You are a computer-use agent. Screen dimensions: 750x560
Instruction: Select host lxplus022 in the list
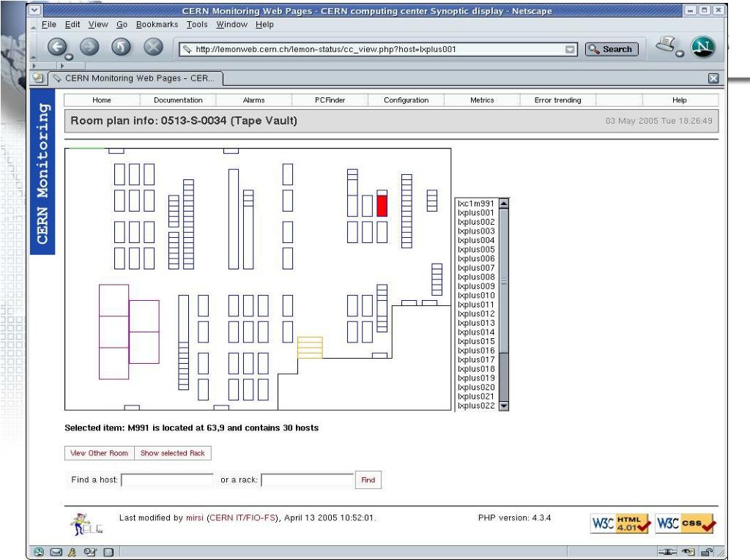(x=476, y=406)
